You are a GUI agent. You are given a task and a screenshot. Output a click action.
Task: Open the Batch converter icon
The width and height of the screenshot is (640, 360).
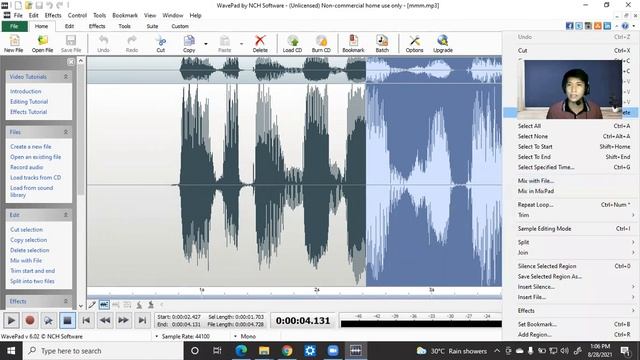[382, 43]
